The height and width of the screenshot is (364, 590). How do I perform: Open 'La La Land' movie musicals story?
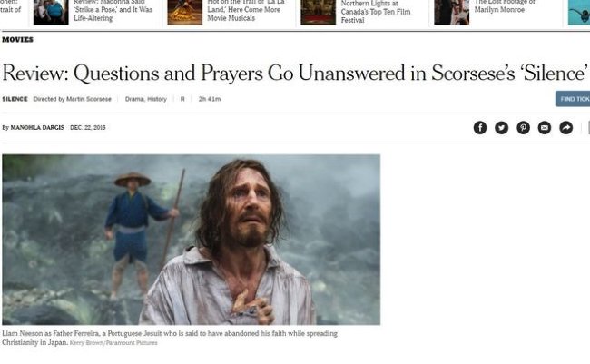244,11
